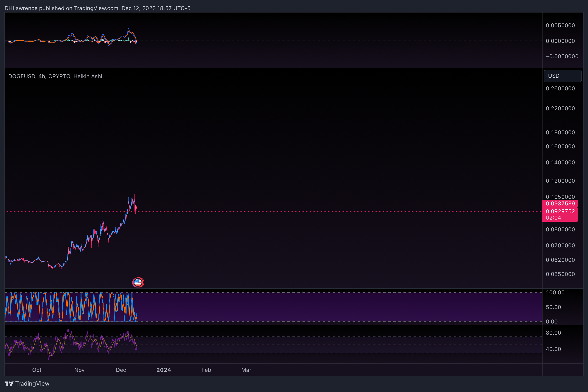Click the 0.1400000 price axis label

(560, 163)
